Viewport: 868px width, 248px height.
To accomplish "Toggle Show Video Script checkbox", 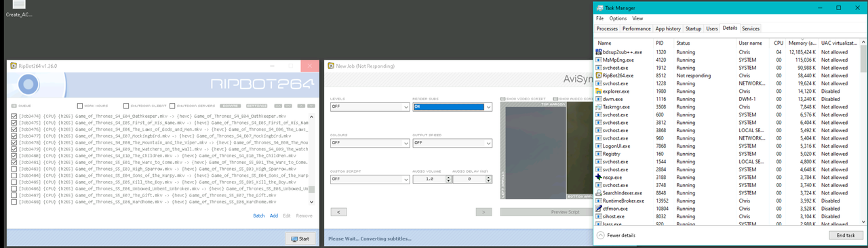I will tap(502, 99).
